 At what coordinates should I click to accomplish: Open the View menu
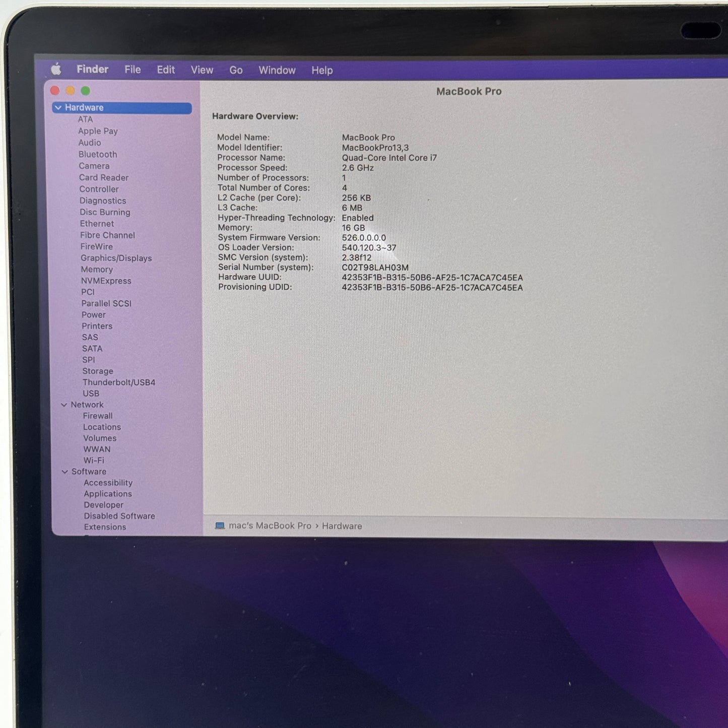(202, 70)
